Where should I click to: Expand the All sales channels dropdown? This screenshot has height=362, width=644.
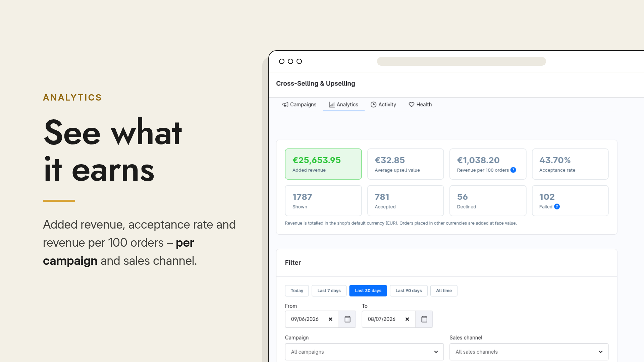529,352
